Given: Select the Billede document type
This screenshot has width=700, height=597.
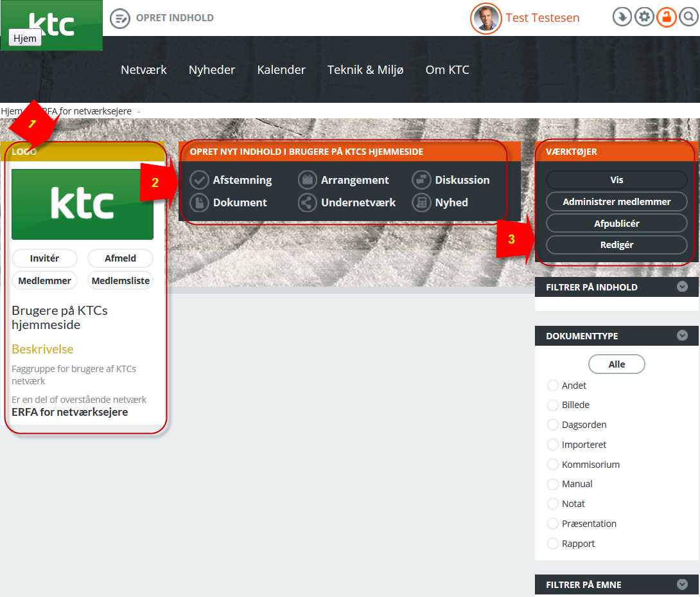Looking at the screenshot, I should [553, 405].
